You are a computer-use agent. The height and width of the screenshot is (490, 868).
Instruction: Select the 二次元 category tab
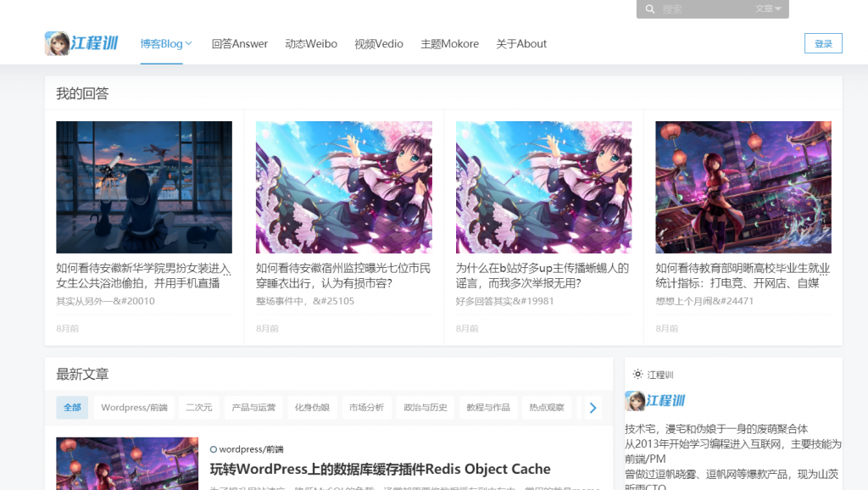pos(198,408)
